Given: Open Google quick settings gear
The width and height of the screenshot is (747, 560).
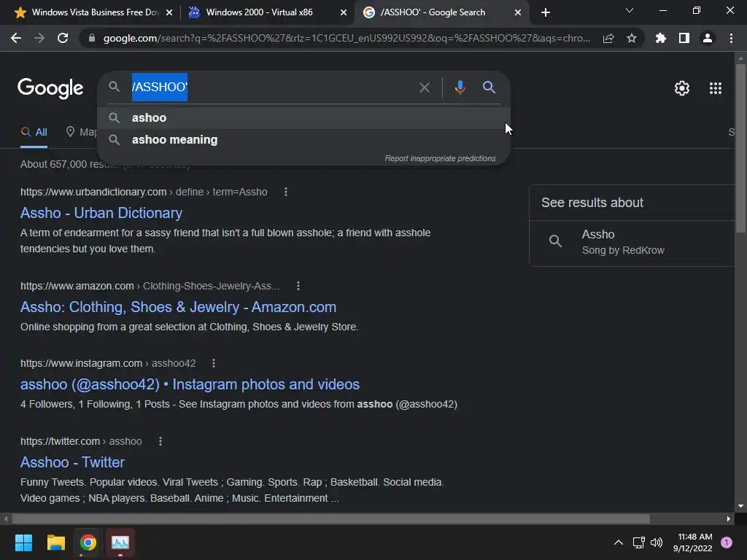Looking at the screenshot, I should click(x=682, y=88).
